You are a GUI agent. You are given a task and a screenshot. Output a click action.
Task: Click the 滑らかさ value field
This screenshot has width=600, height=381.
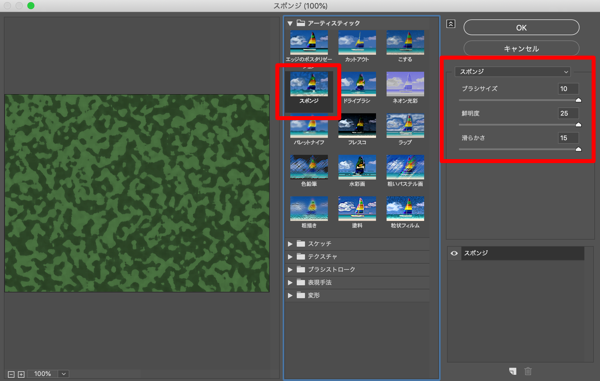pyautogui.click(x=568, y=138)
